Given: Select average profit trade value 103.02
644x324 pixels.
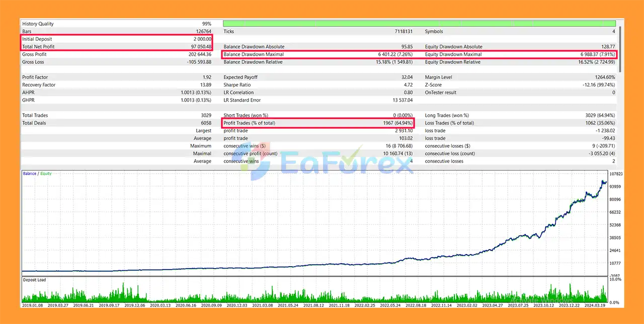Looking at the screenshot, I should click(x=406, y=138).
